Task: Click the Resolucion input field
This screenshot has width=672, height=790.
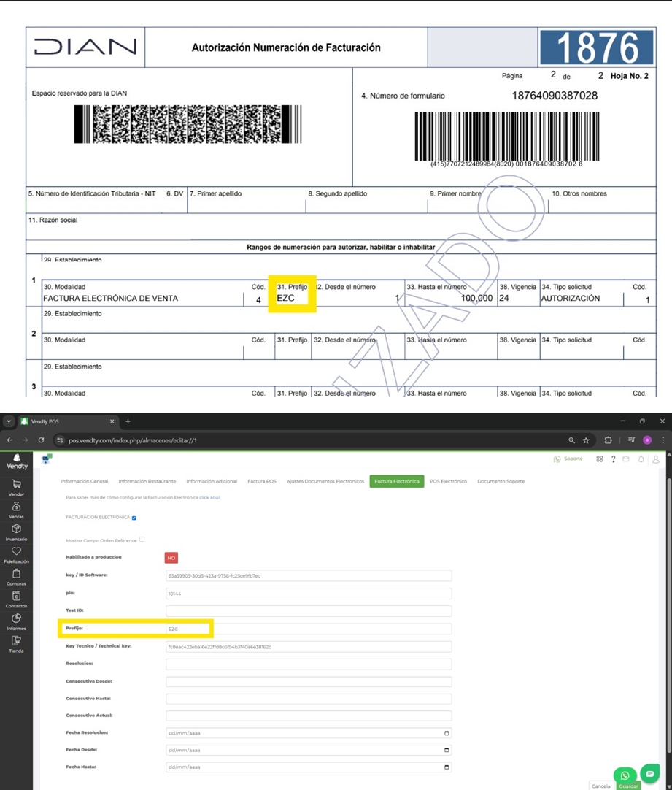Action: [309, 664]
